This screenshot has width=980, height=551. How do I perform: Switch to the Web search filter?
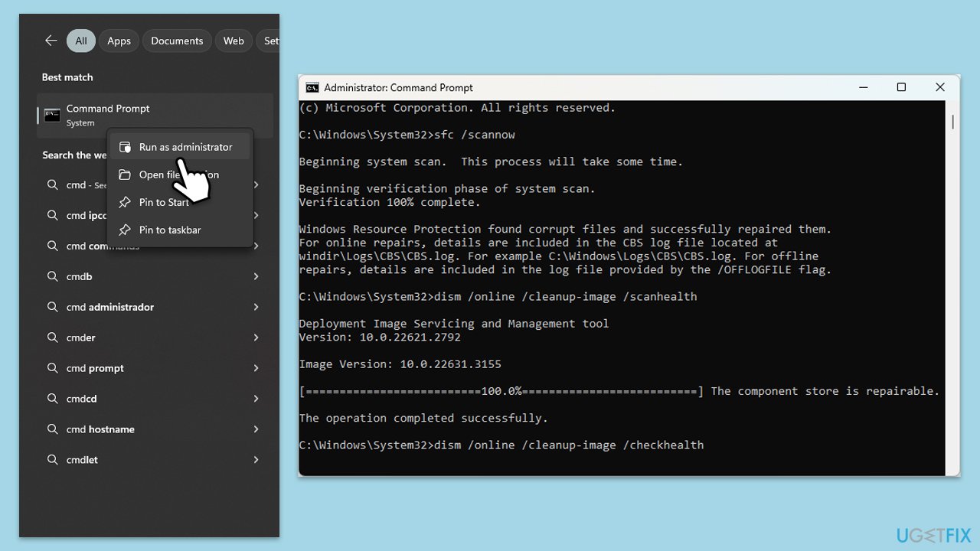point(234,41)
